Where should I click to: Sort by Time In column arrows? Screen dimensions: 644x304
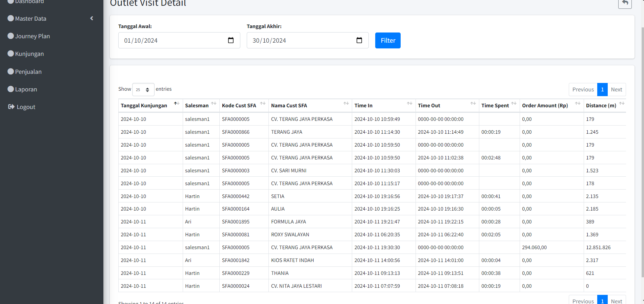[x=409, y=103]
